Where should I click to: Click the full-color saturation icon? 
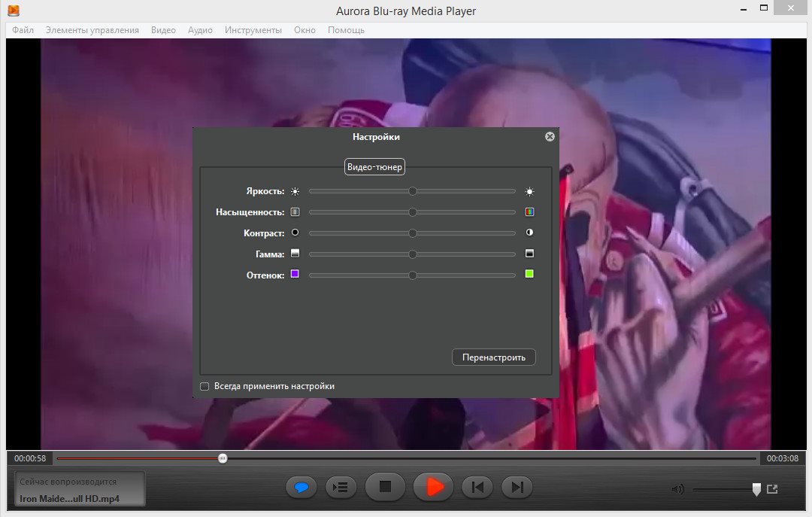coord(529,211)
